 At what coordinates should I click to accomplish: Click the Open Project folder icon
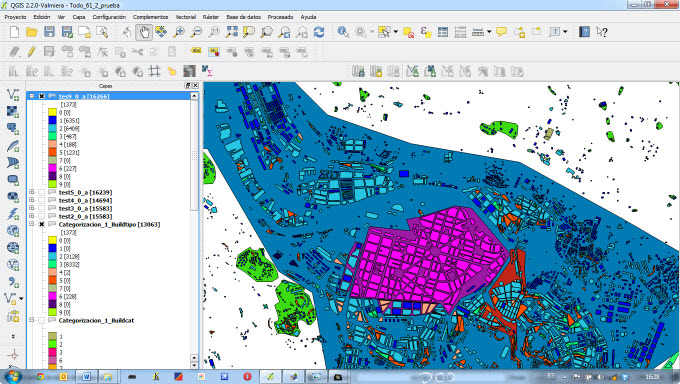point(32,32)
